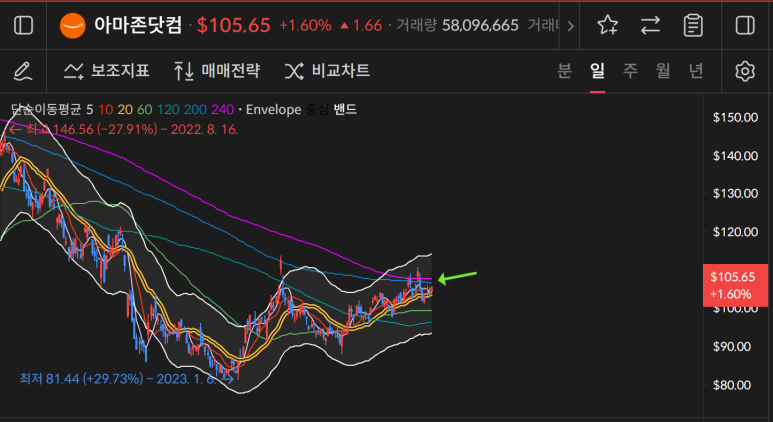Switch to the 주 weekly timeframe
773x422 pixels.
click(630, 71)
